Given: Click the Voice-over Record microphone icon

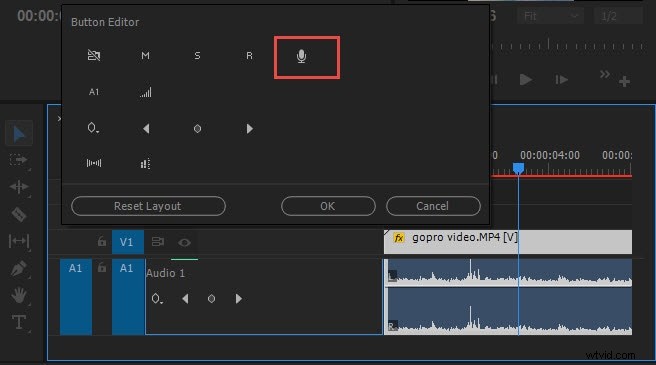Looking at the screenshot, I should coord(301,56).
